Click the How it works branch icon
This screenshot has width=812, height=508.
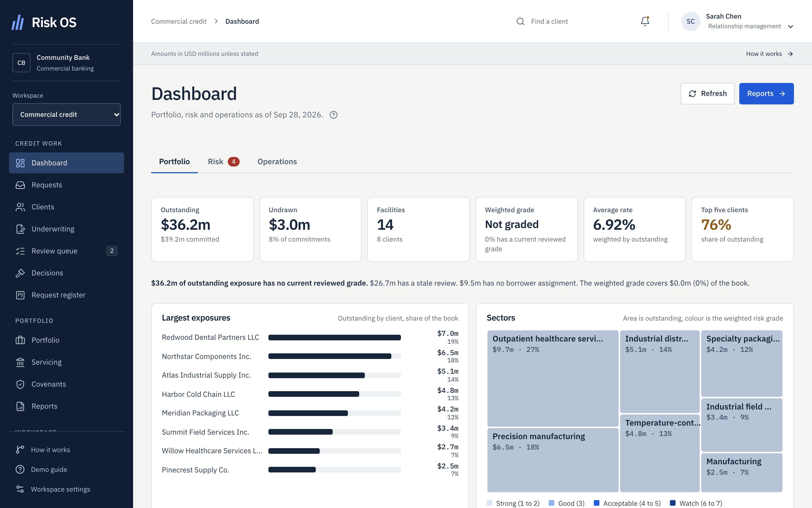pyautogui.click(x=20, y=450)
